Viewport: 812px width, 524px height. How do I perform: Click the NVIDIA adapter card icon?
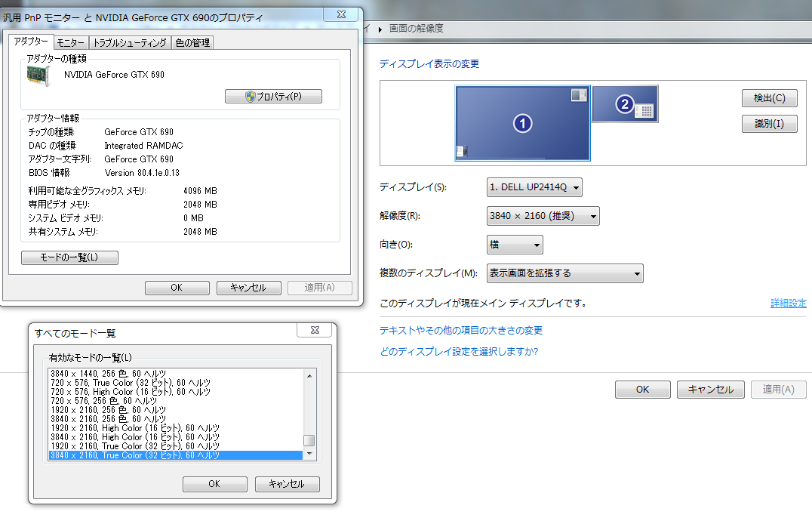point(38,76)
